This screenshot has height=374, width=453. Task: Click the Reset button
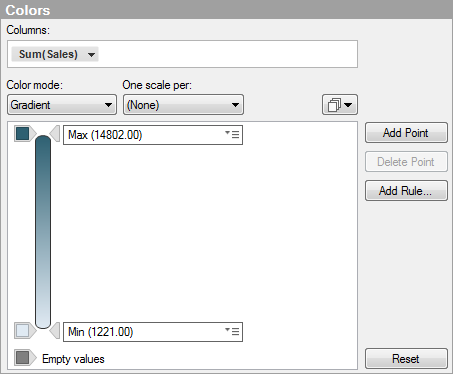pos(406,359)
